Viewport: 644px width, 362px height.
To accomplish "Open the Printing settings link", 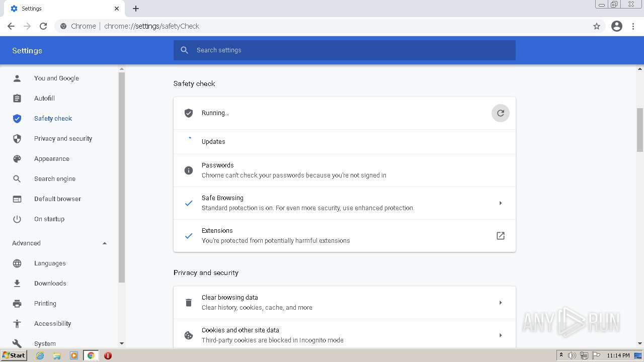I will tap(45, 304).
